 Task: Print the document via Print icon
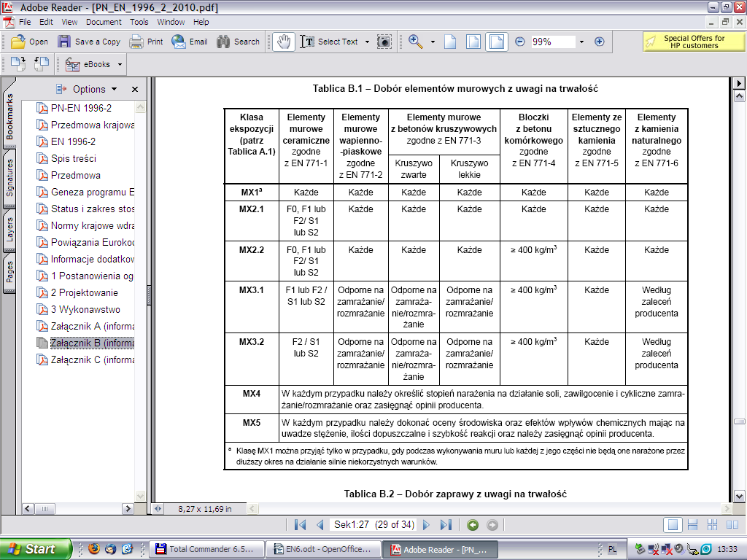(146, 42)
